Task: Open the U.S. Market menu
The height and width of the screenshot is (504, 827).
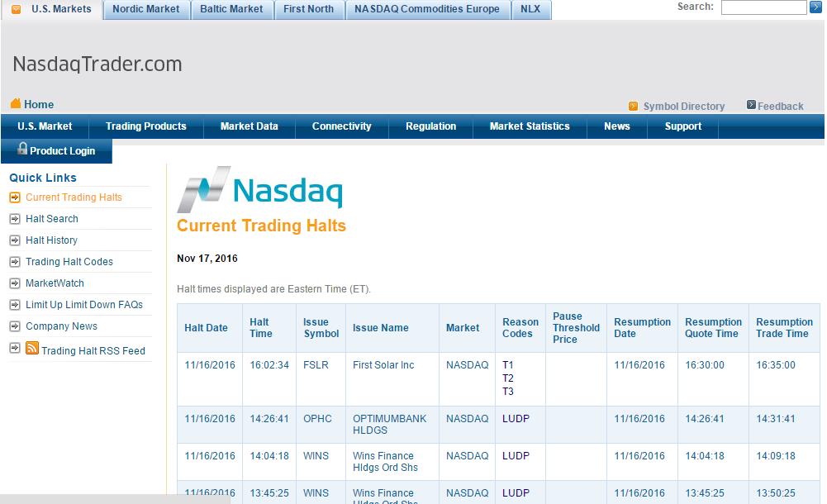Action: click(x=45, y=126)
